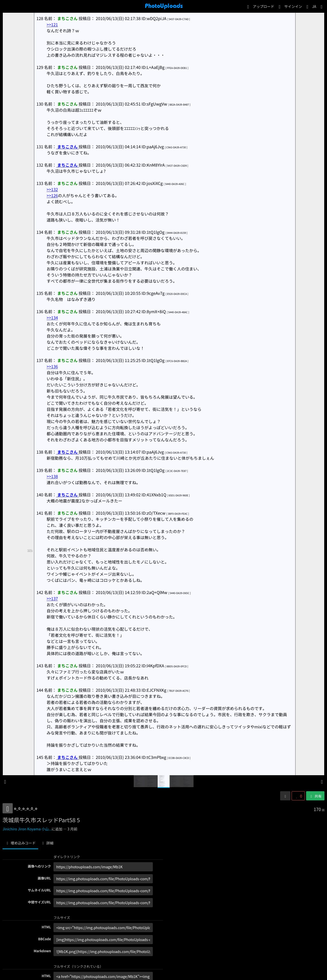The width and height of the screenshot is (327, 980).
Task: Open reply link >>136 in post 137
Action: point(52,367)
